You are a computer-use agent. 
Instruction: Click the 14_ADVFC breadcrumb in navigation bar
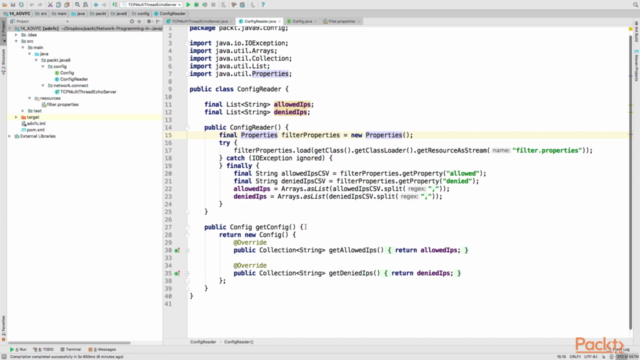(x=17, y=13)
